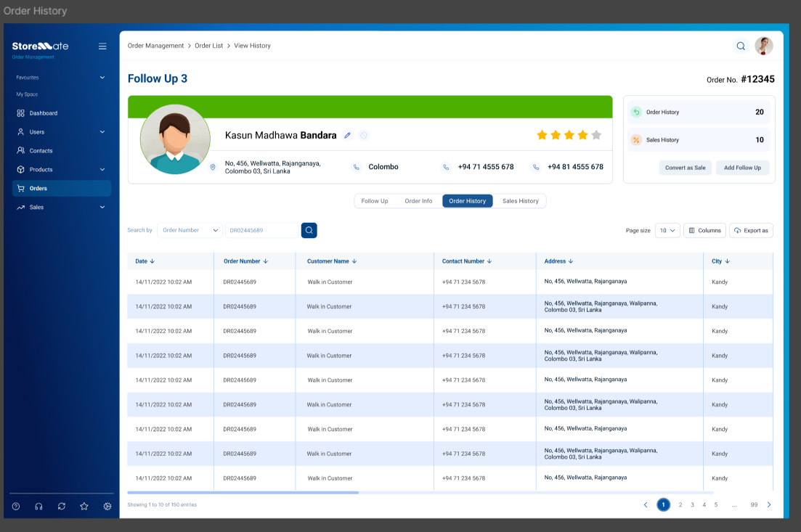
Task: Sort by Address column arrow
Action: coord(571,261)
